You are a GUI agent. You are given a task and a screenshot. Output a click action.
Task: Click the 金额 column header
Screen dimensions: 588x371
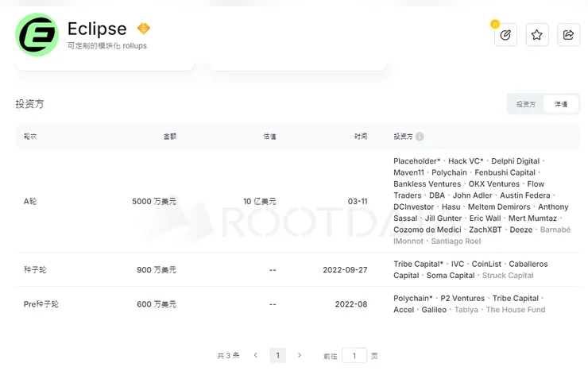169,137
